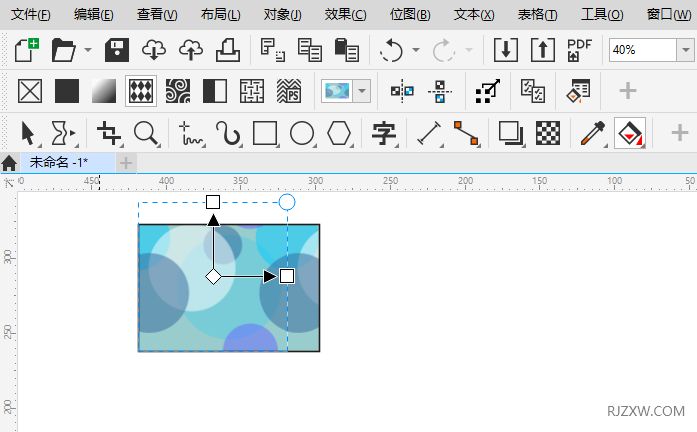This screenshot has width=697, height=432.
Task: Add a button to the property bar
Action: coord(628,91)
